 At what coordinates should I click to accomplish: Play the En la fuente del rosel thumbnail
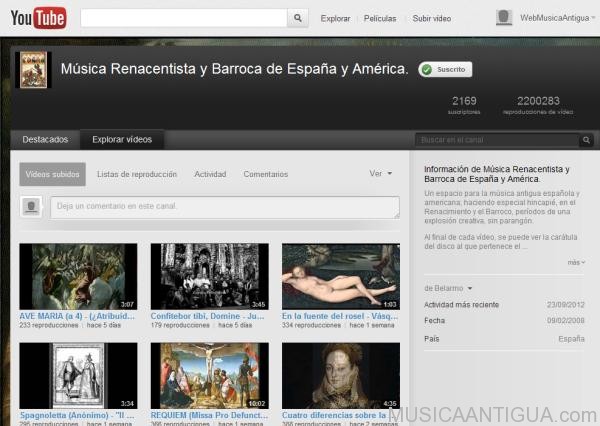click(341, 276)
